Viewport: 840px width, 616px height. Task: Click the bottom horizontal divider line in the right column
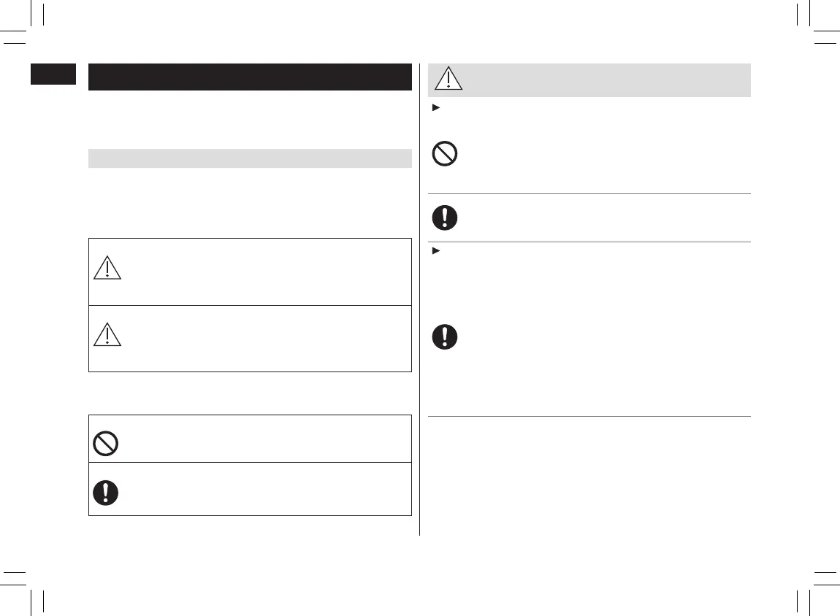point(589,417)
